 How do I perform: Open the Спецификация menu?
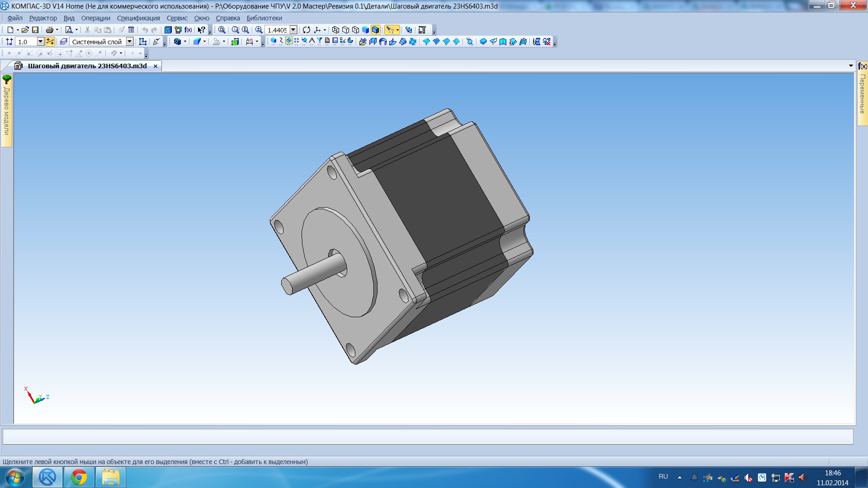[138, 18]
